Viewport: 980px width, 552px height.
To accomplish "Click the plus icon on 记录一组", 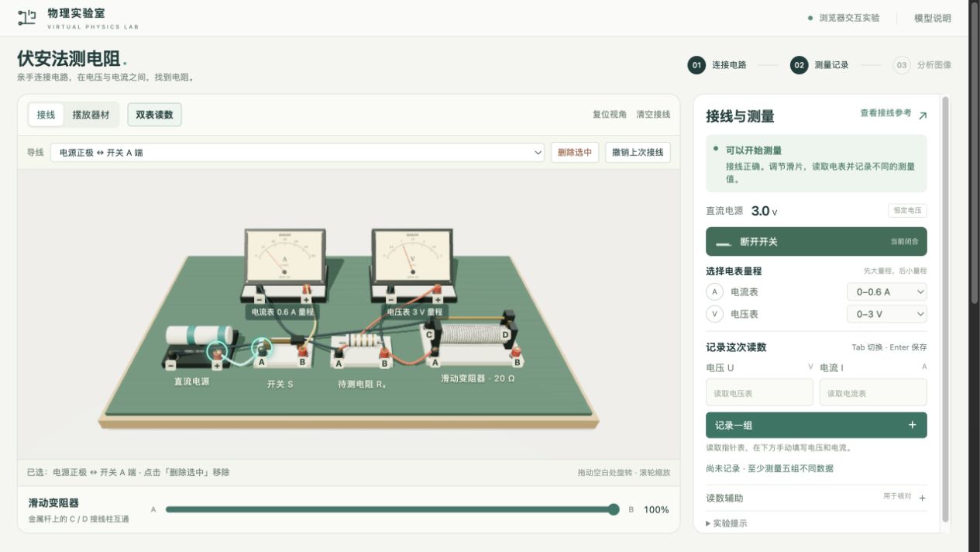I will (912, 425).
